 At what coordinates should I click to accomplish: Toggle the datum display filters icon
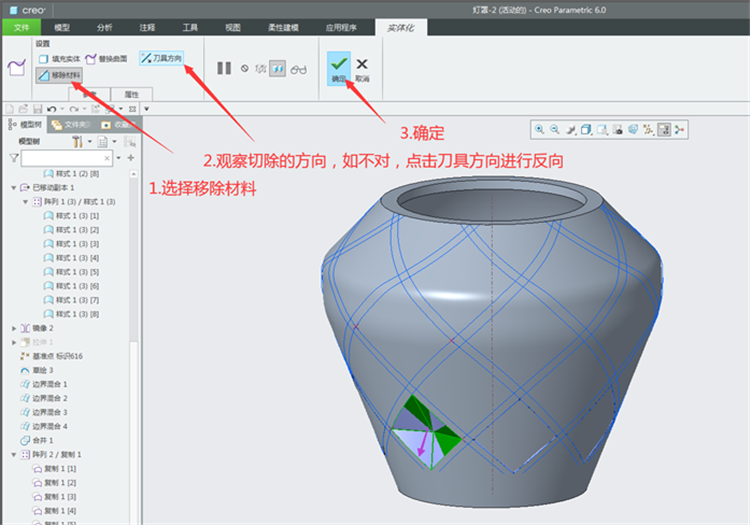(648, 130)
